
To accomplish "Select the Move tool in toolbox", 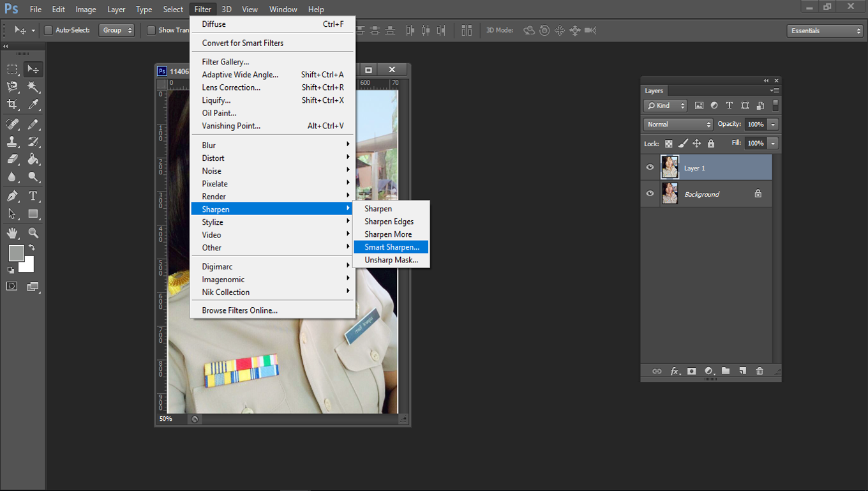I will [33, 69].
